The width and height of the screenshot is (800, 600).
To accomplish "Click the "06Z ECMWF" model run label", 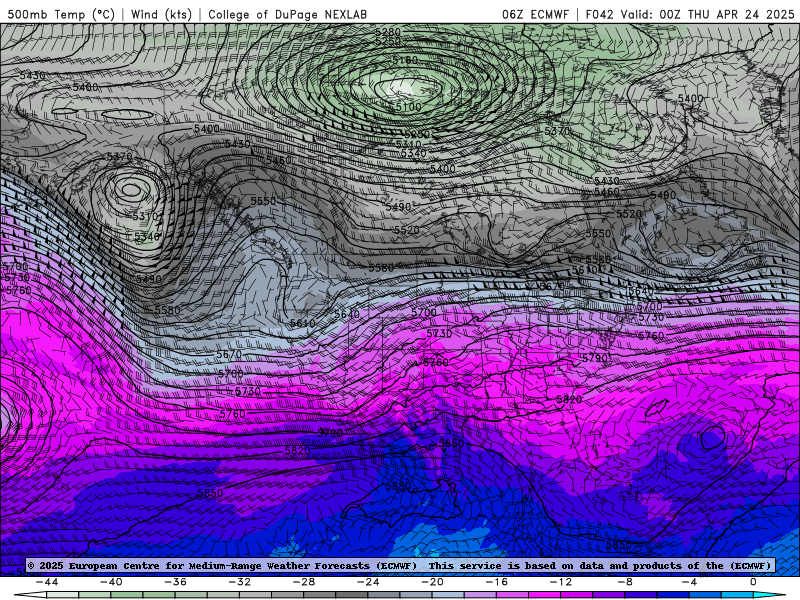I will tap(535, 14).
